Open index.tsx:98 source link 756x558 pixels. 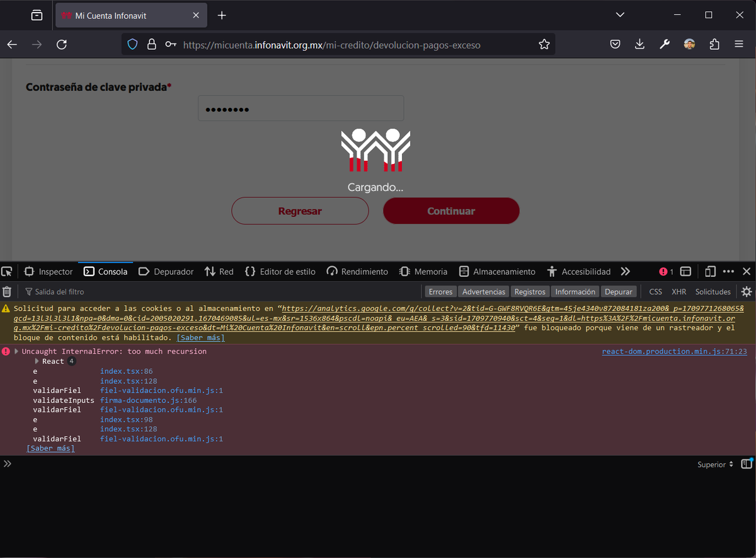(126, 419)
